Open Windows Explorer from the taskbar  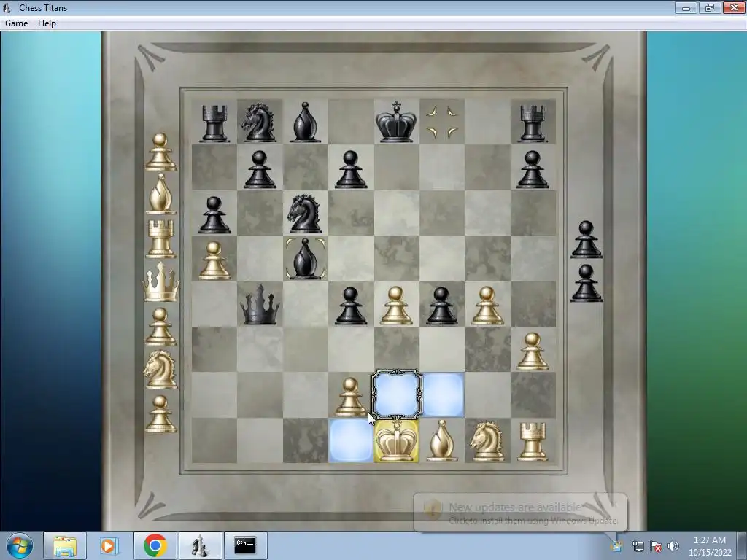pyautogui.click(x=65, y=545)
